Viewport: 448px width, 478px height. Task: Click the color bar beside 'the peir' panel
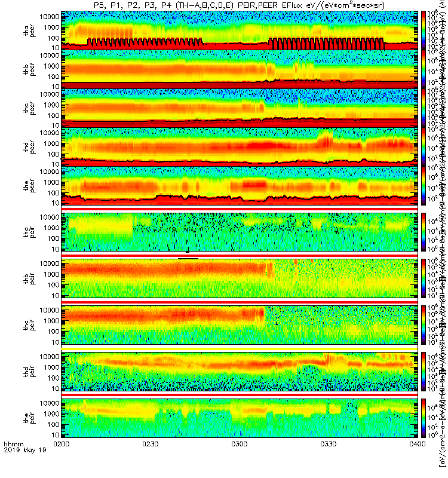click(x=424, y=418)
